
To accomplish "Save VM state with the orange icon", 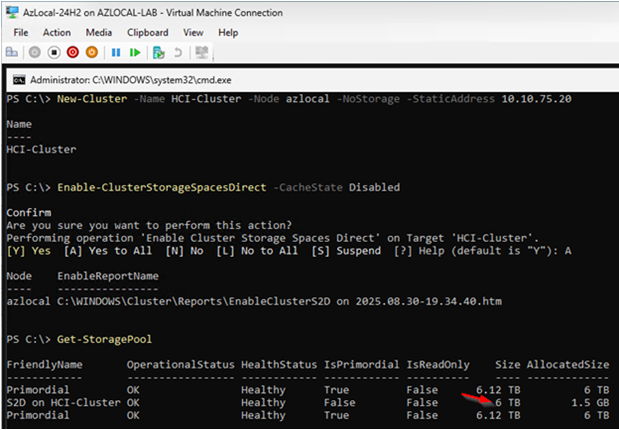I will click(92, 52).
